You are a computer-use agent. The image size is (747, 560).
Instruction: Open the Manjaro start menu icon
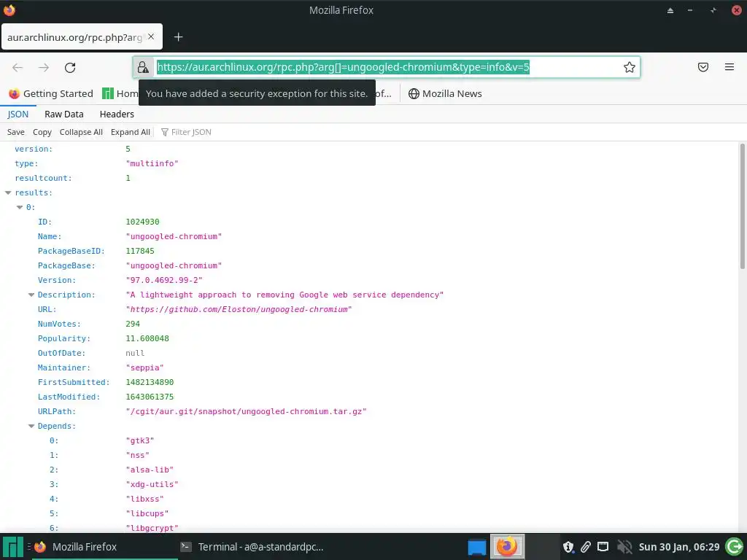[x=13, y=547]
